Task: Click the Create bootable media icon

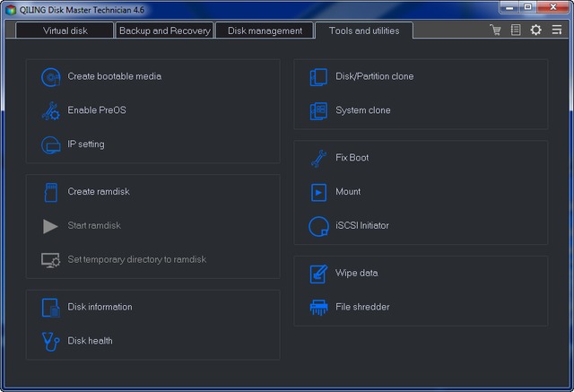Action: point(50,77)
